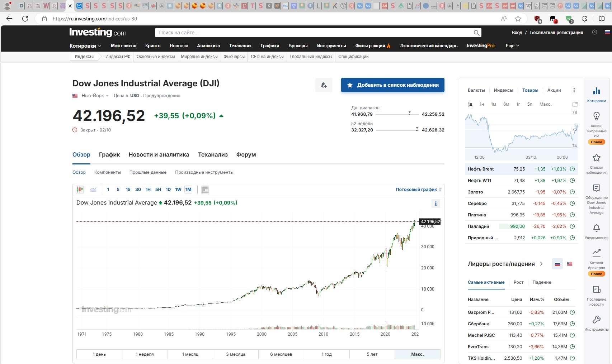This screenshot has width=612, height=364.
Task: Click 52-week range slider bar
Action: (x=397, y=130)
